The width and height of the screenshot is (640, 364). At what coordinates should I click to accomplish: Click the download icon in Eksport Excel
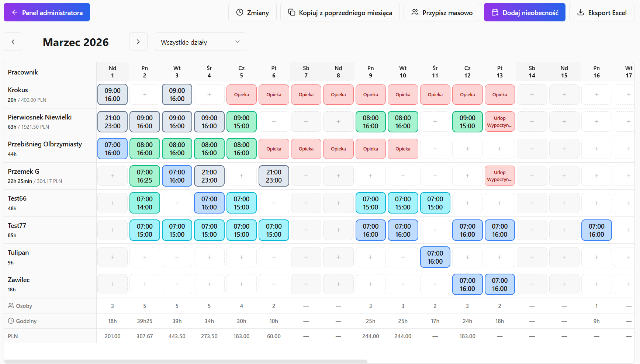[x=581, y=12]
